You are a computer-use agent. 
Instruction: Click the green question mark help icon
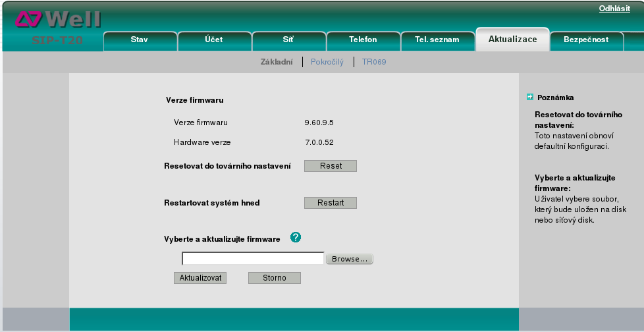click(296, 238)
